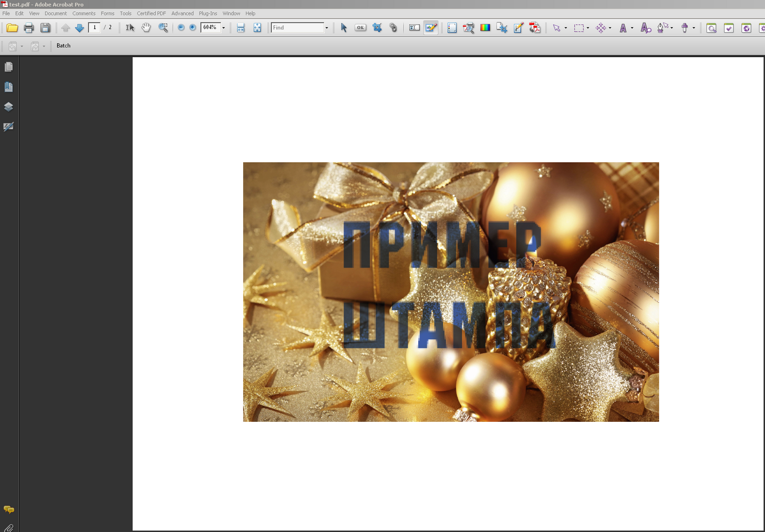Viewport: 765px width, 532px height.
Task: Save the file with the floppy disk icon
Action: [x=45, y=28]
